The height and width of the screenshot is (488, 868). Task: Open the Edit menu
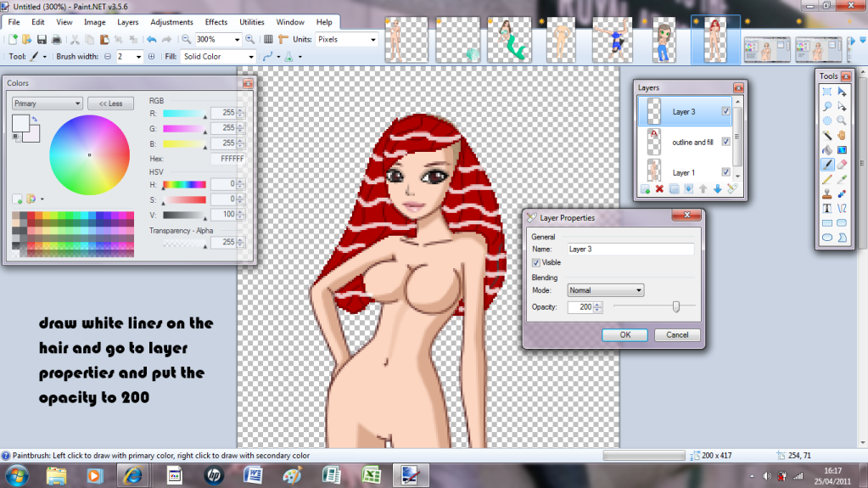[37, 22]
